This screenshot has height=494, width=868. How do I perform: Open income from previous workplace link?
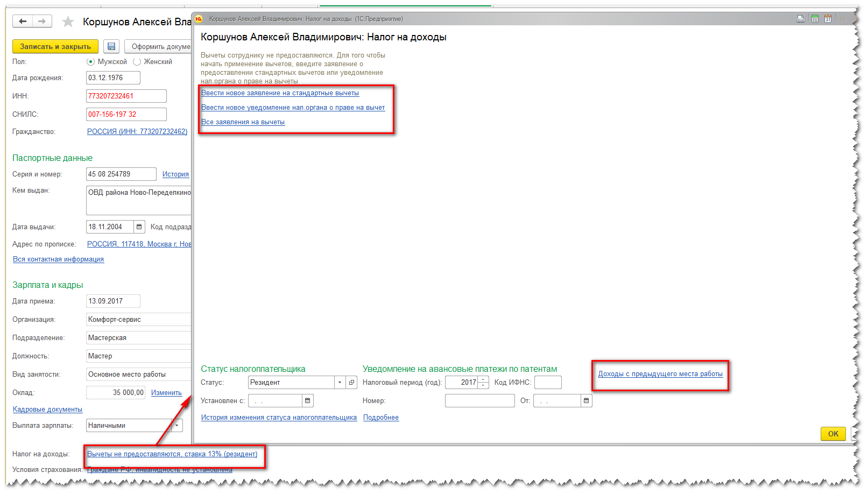(x=660, y=374)
